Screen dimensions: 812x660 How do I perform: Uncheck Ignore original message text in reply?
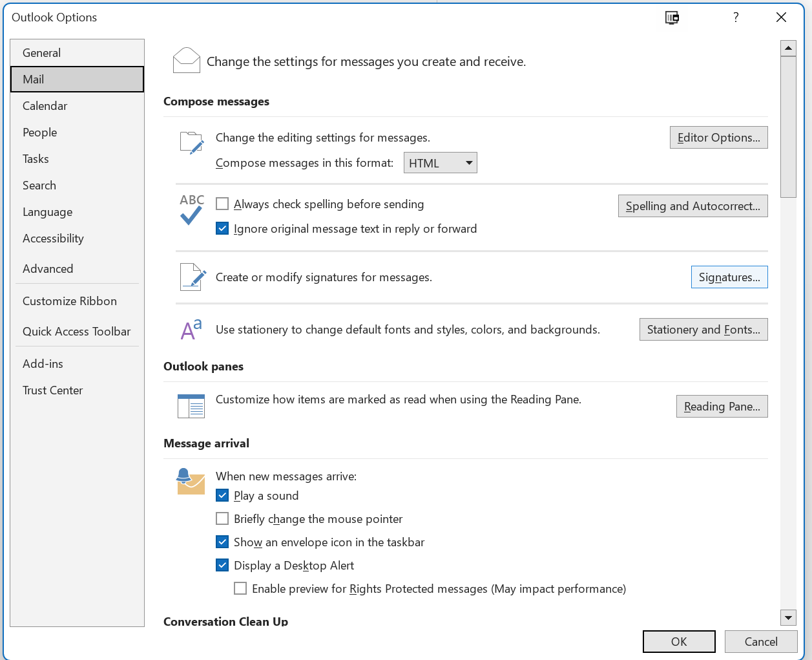[x=222, y=229]
